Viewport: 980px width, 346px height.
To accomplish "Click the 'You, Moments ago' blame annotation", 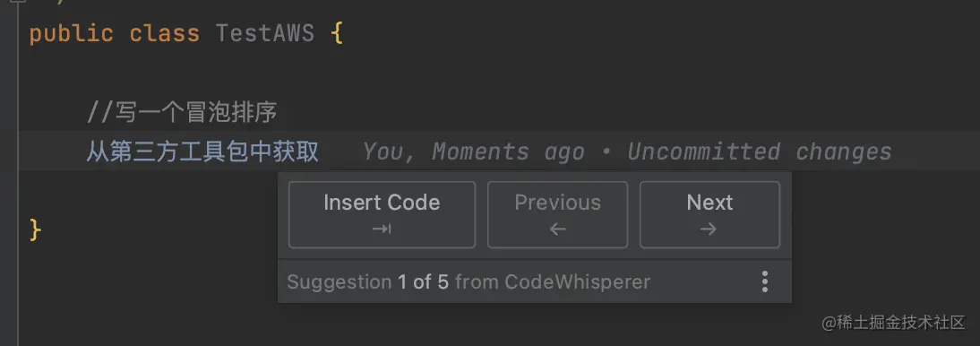I will [473, 151].
